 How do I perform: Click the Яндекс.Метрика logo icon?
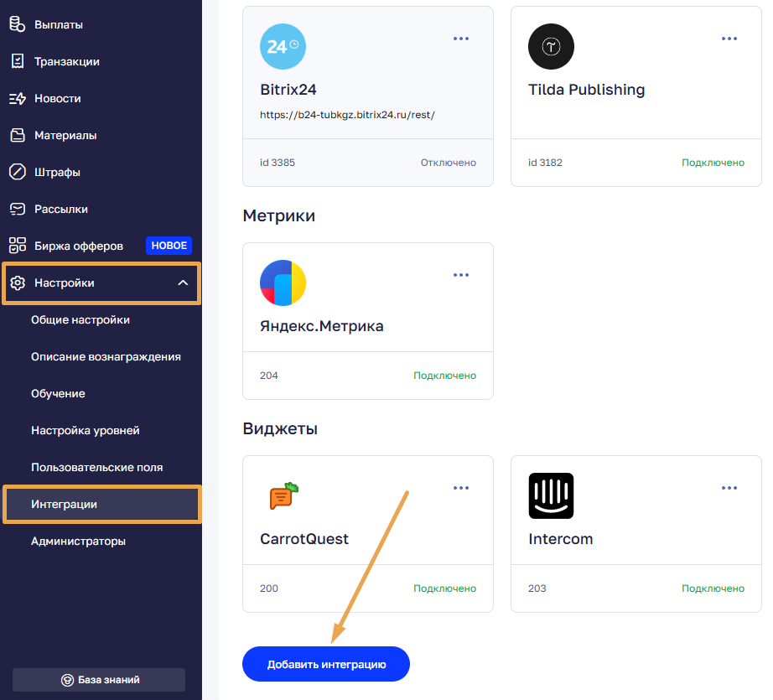click(x=283, y=283)
